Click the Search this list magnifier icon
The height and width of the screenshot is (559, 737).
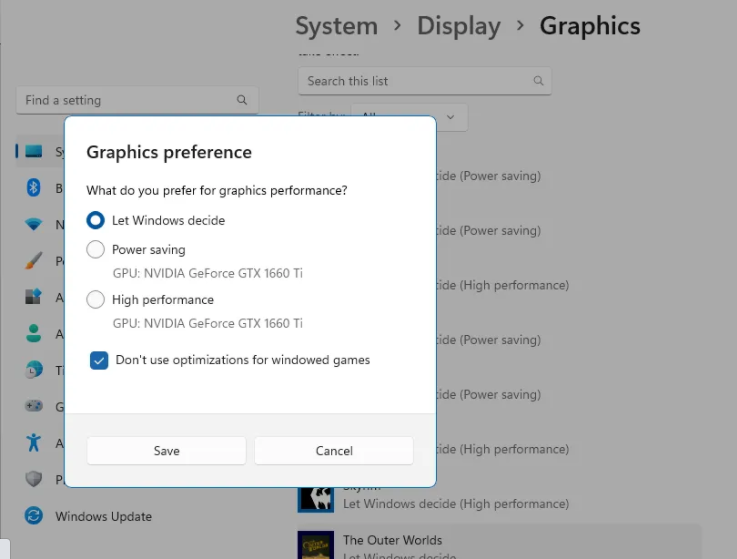tap(539, 81)
